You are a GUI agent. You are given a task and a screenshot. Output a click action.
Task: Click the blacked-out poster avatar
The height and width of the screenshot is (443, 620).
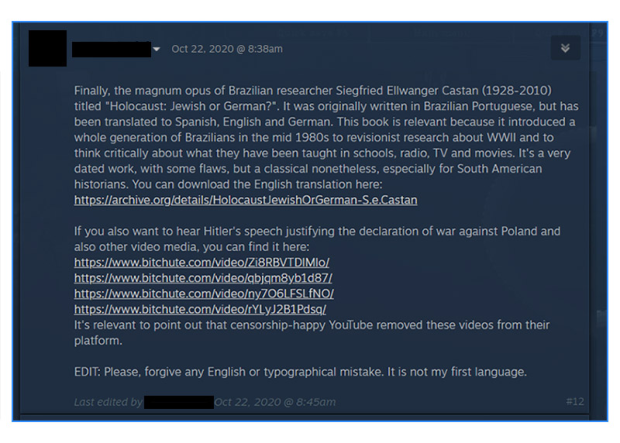point(47,48)
